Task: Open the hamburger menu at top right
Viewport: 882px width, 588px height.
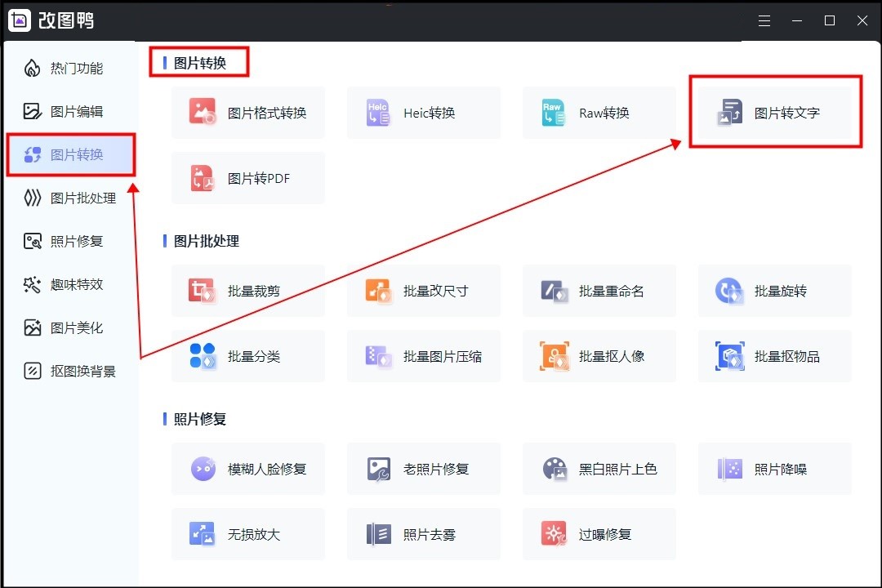Action: 764,20
